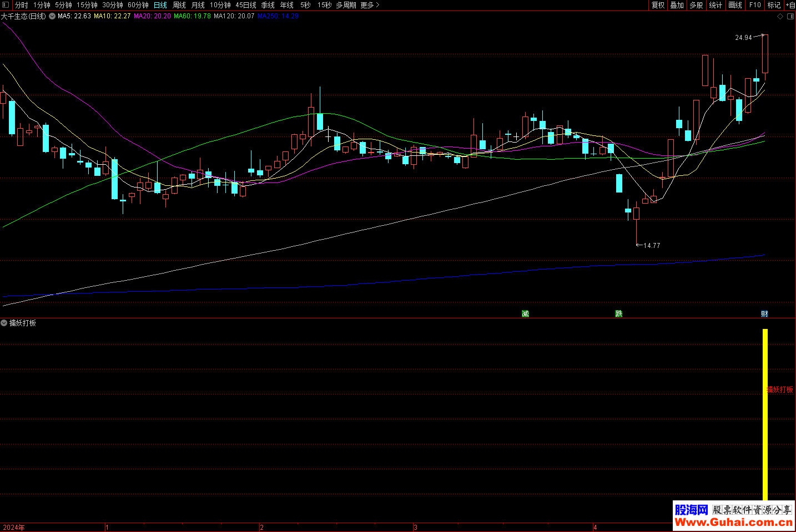This screenshot has width=796, height=532.
Task: Open the 减 marker icon below chart
Action: click(x=525, y=314)
